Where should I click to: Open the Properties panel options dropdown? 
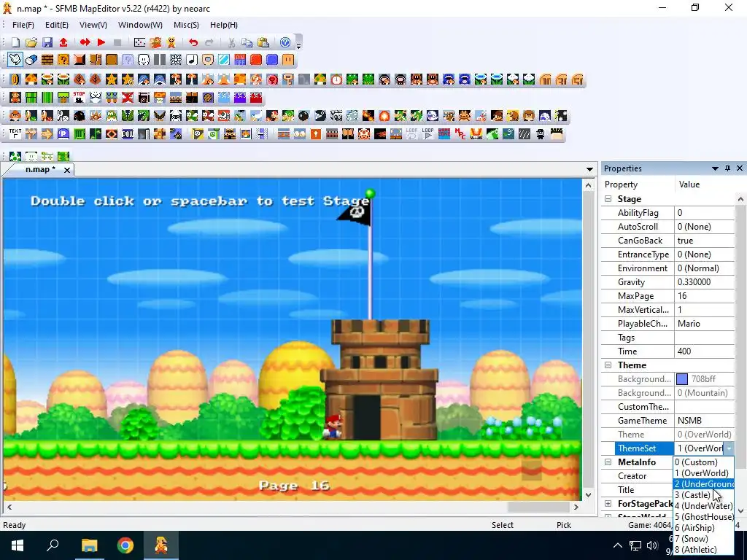coord(715,168)
